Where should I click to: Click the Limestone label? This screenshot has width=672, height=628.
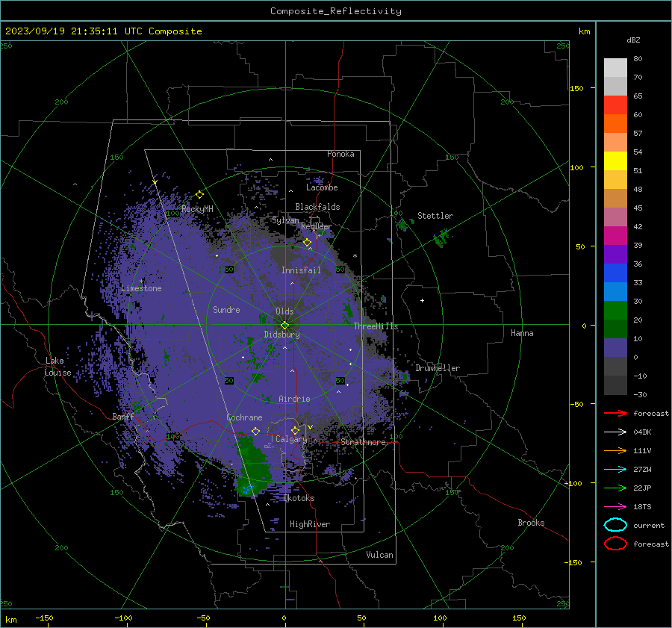coord(141,288)
